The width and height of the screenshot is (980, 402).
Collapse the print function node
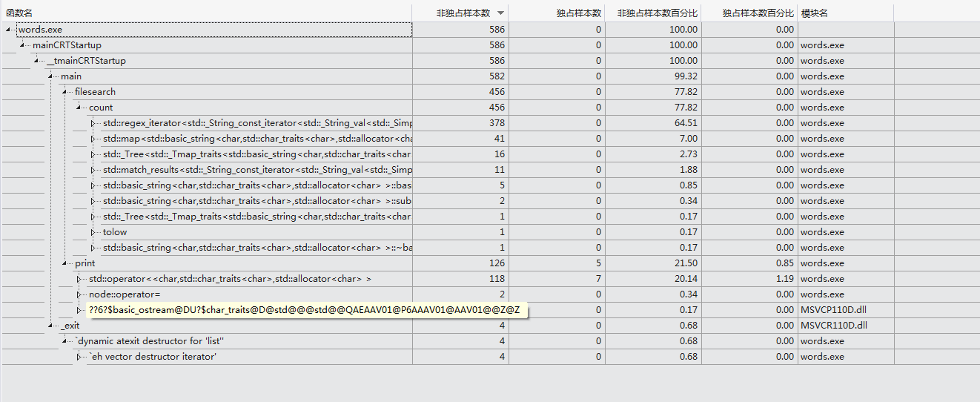pos(64,263)
